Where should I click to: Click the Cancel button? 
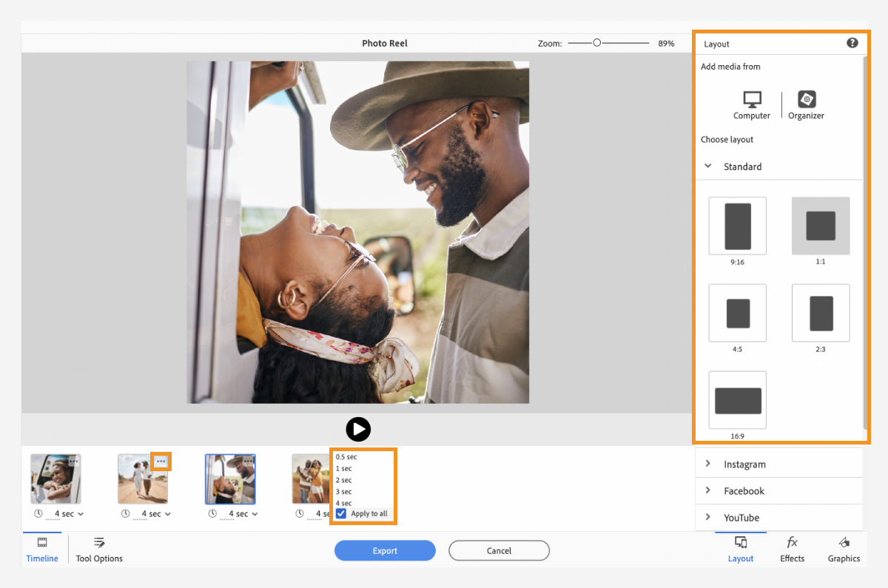(499, 550)
